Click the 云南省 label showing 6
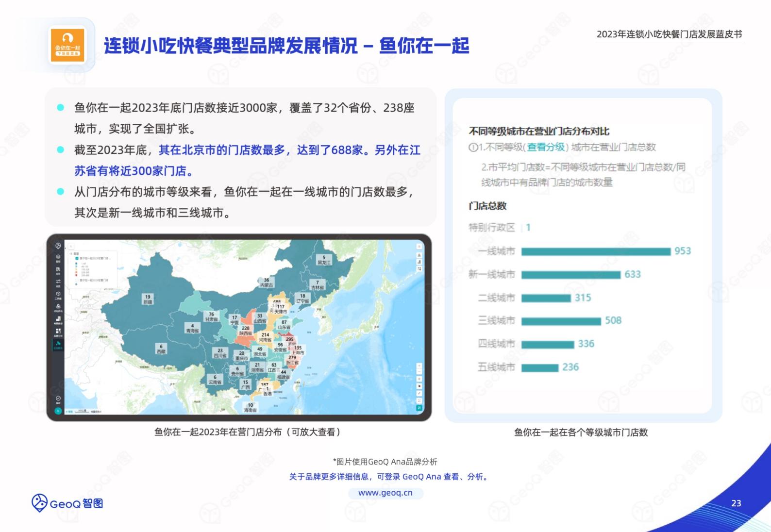The width and height of the screenshot is (771, 532). pyautogui.click(x=215, y=380)
